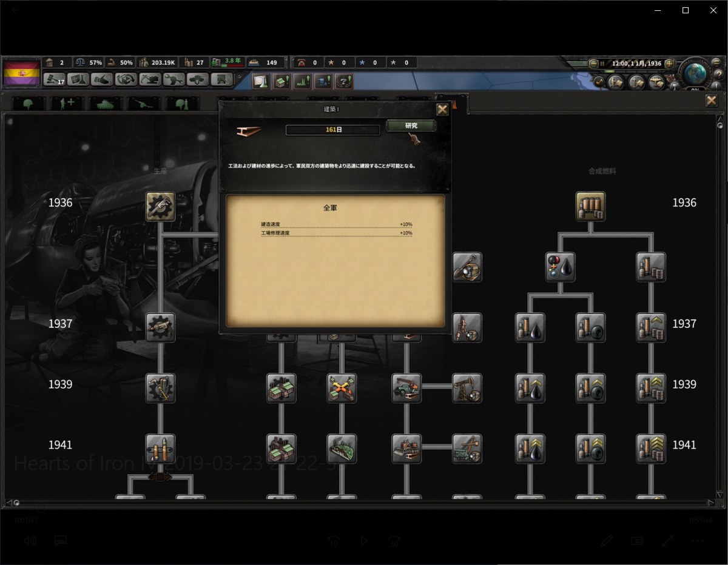Click the stability 57% indicator
This screenshot has height=565, width=728.
89,62
